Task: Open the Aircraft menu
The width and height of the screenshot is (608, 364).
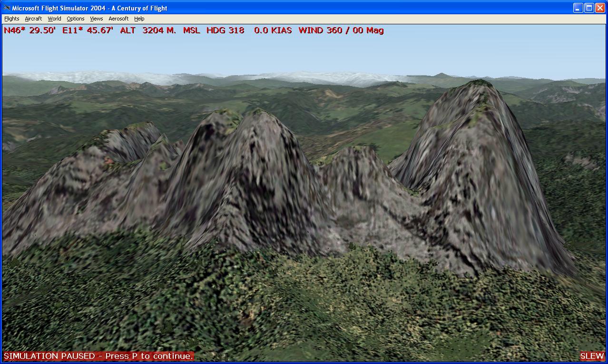Action: tap(33, 19)
